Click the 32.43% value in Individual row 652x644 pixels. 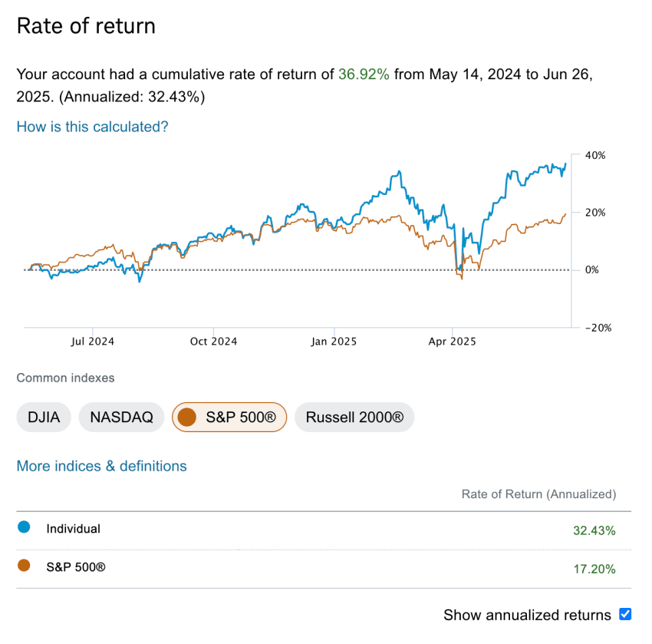coord(594,530)
